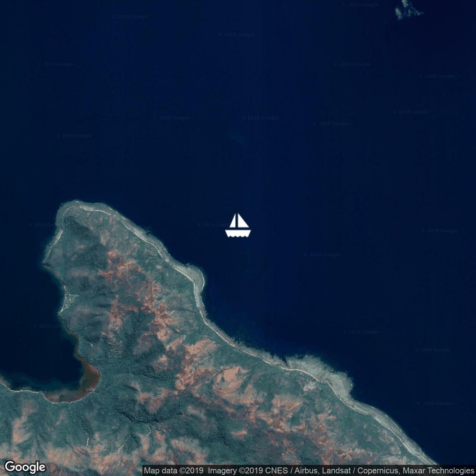Click the faint shoal north of the sailboat
Viewport: 476px width, 476px height.
(236, 138)
